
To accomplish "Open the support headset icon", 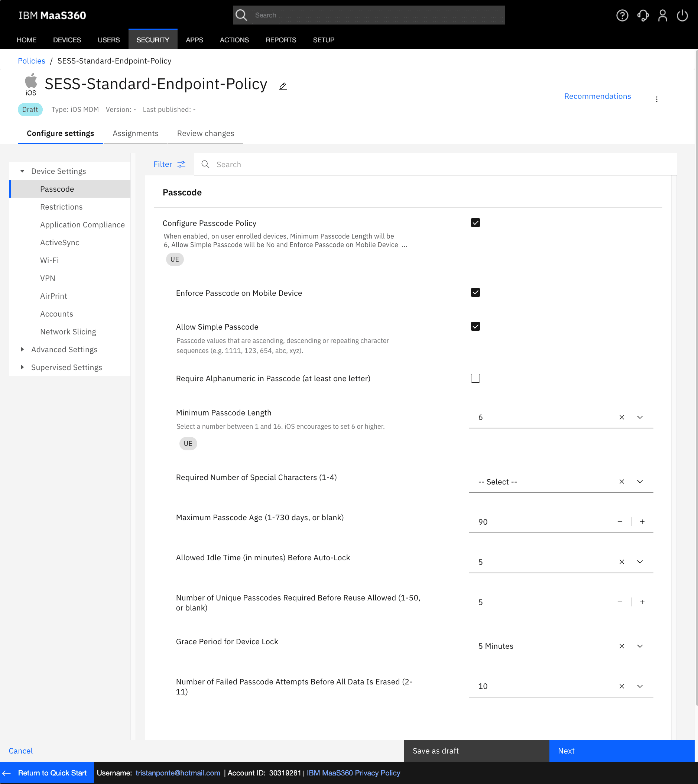I will point(643,15).
